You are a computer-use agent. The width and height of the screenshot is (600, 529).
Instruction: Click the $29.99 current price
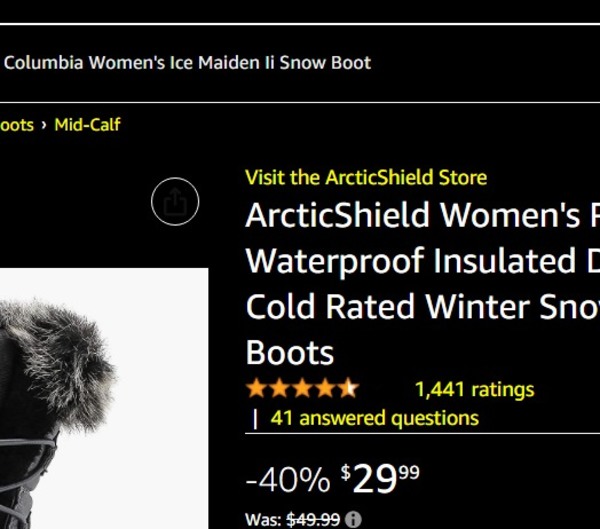click(x=381, y=479)
